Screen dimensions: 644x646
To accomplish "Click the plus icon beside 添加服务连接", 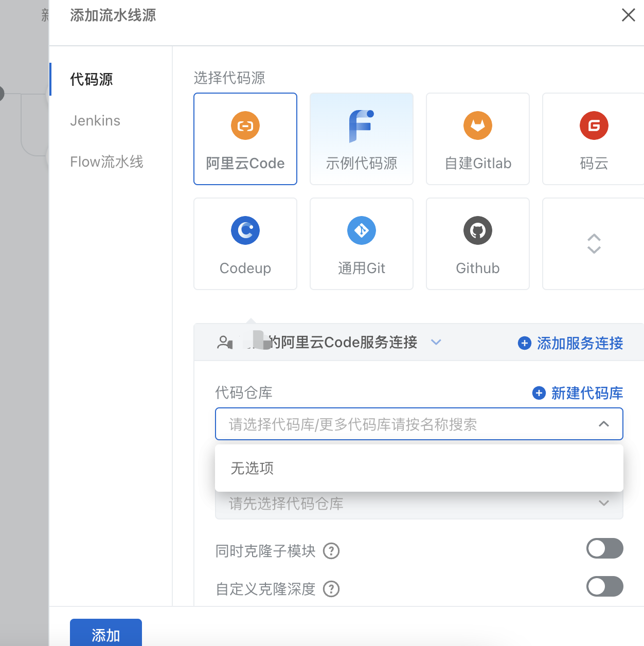I will 525,343.
